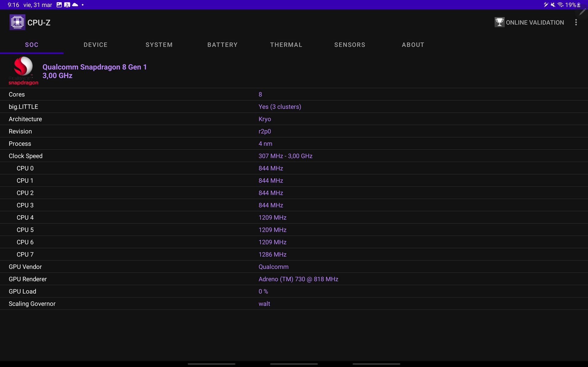Tap the CPU 6 row label
588x367 pixels.
(25, 242)
